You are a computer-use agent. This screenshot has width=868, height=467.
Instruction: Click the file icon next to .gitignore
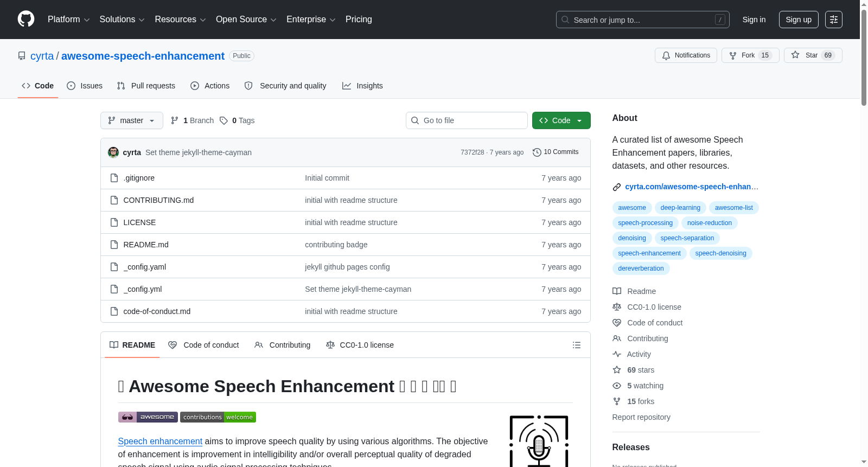[114, 178]
